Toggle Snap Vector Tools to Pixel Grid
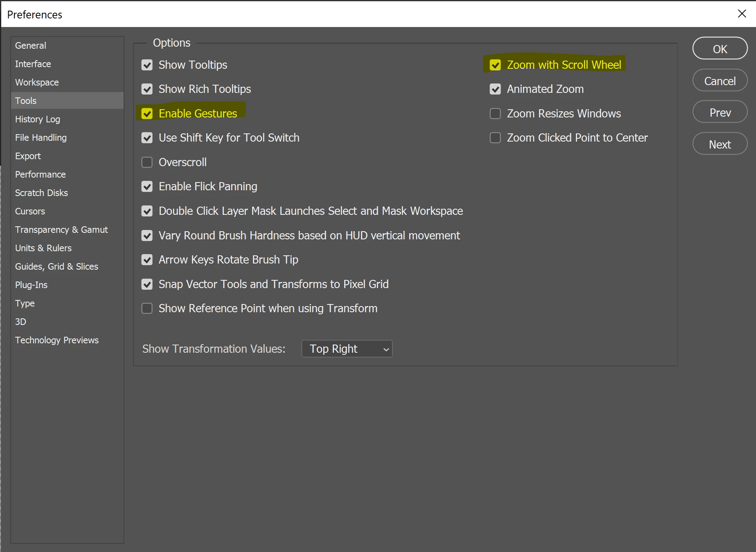 tap(147, 284)
